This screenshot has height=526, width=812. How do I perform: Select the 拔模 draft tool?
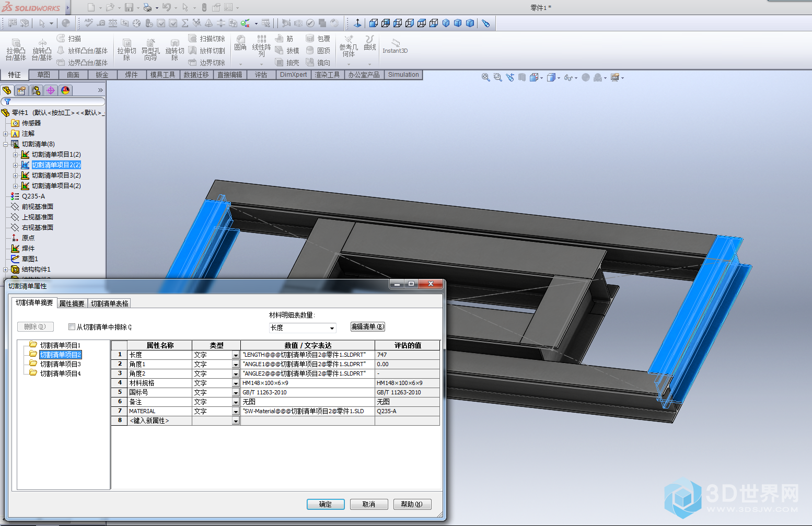(x=287, y=51)
